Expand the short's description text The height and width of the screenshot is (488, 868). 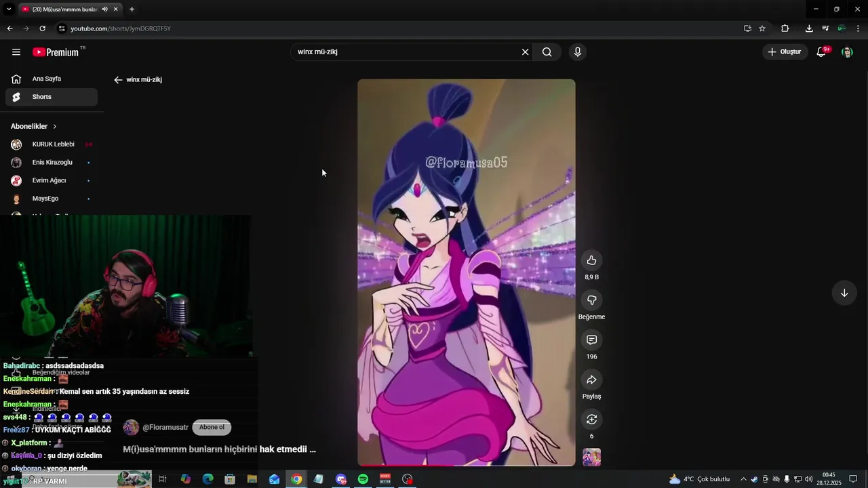pyautogui.click(x=219, y=449)
